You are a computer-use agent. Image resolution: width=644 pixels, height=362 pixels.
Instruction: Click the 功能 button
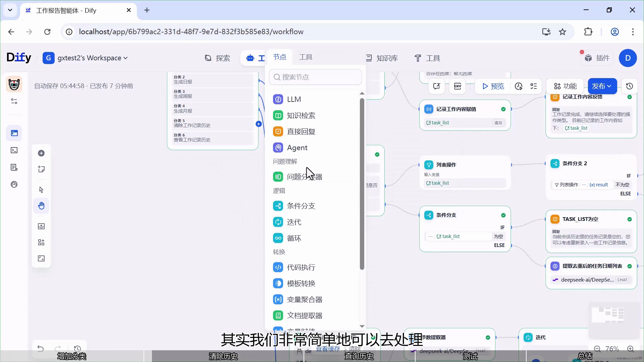pos(566,86)
